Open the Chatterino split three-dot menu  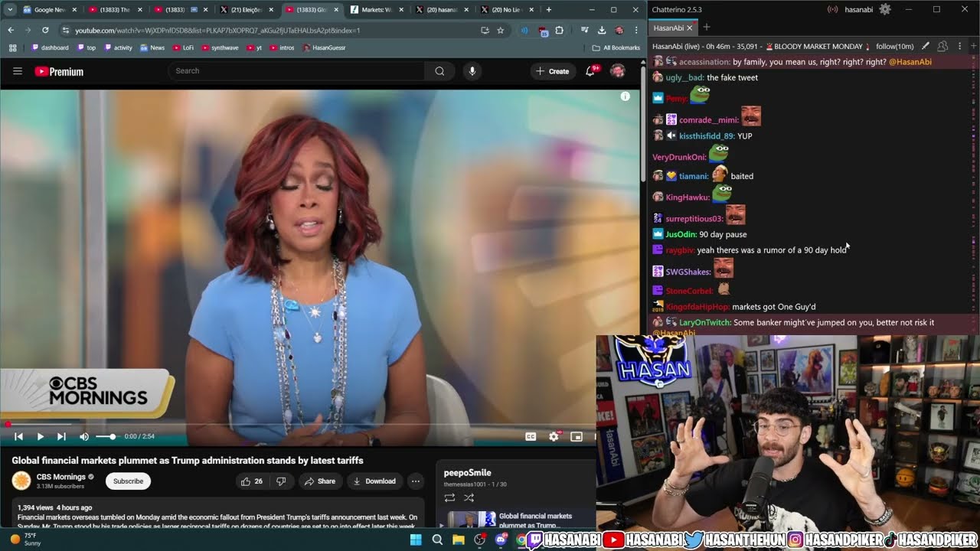959,47
